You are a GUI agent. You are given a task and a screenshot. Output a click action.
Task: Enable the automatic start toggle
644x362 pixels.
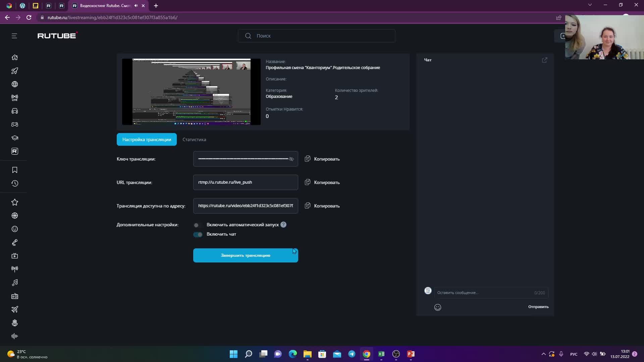(198, 225)
